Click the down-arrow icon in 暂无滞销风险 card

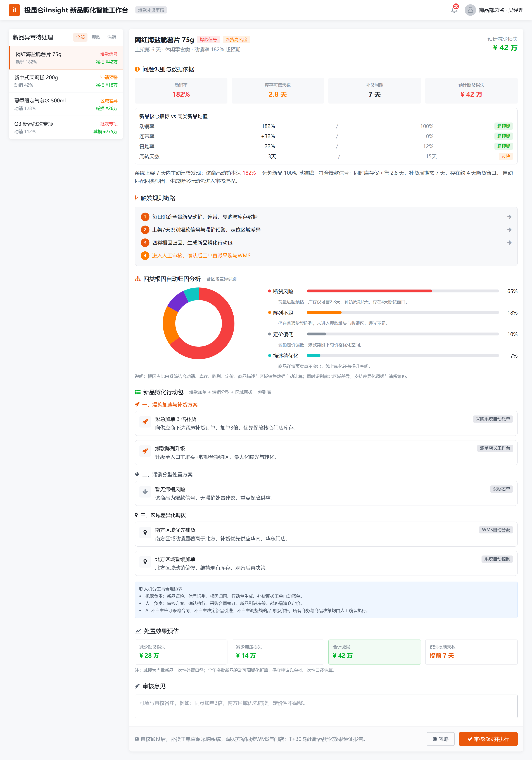145,492
